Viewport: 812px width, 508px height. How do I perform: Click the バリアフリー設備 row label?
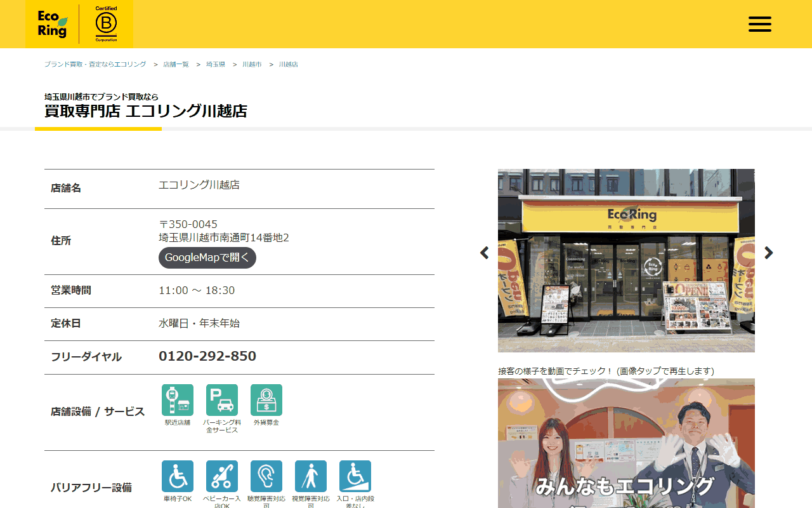(91, 488)
